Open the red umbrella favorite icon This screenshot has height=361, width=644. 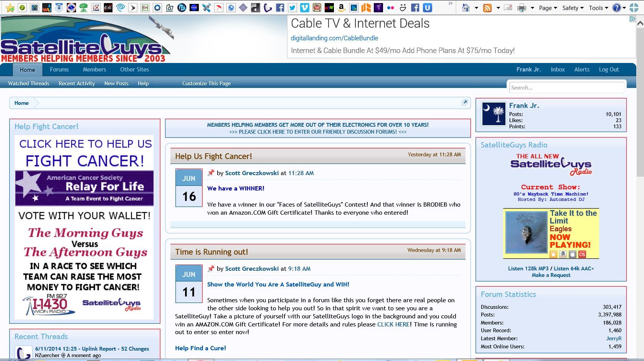(219, 8)
